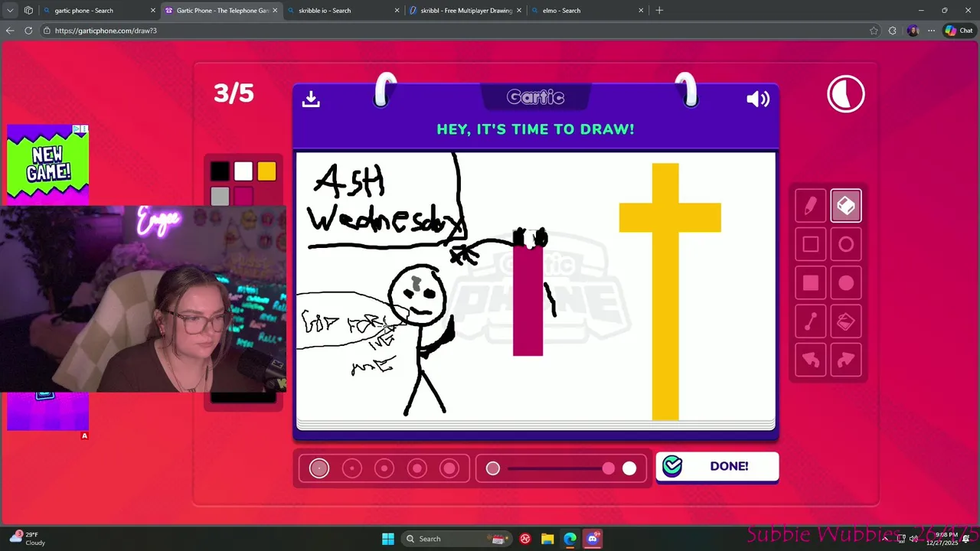Select the second largest brush size
The image size is (980, 551).
coord(417,468)
